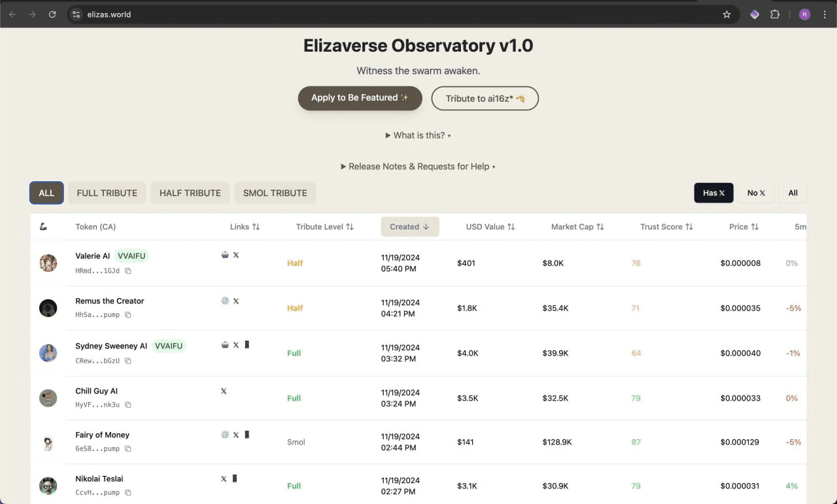This screenshot has width=837, height=504.
Task: Copy Fairy of Money contract address
Action: [x=128, y=448]
